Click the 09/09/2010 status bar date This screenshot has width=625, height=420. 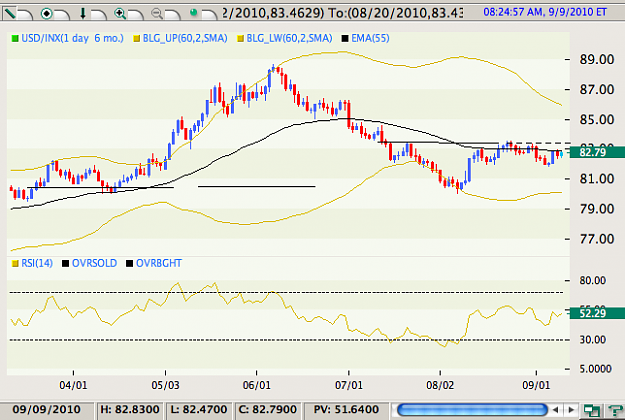(46, 410)
